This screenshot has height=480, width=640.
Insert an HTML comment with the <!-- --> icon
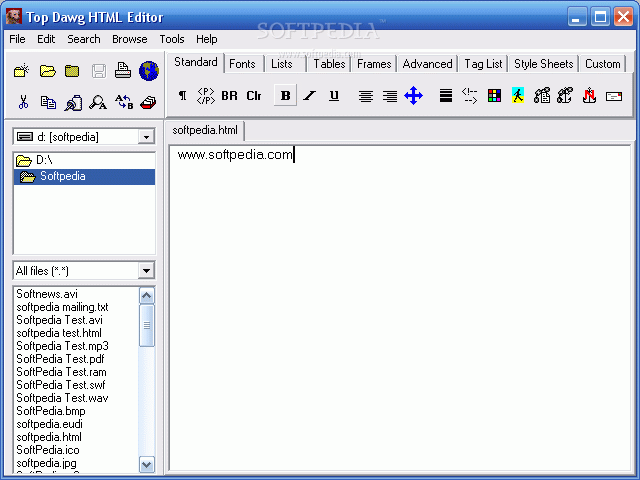(x=469, y=96)
